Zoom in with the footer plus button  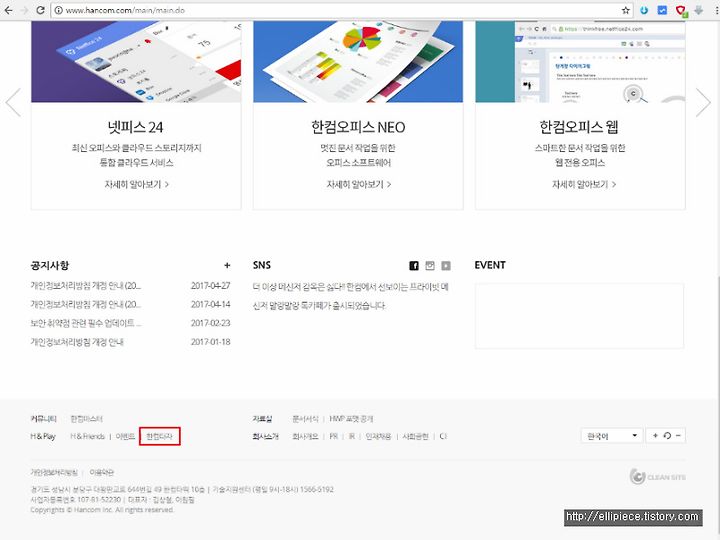(x=655, y=435)
